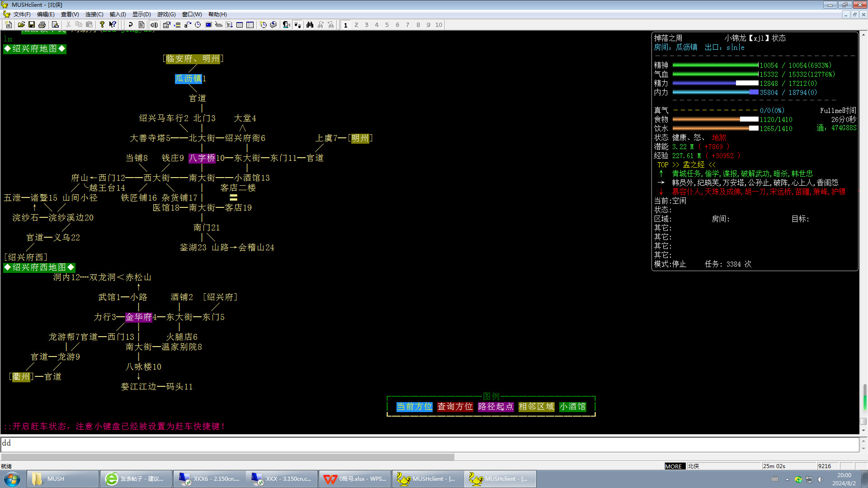Click the yellow question mark Help icon
The width and height of the screenshot is (868, 488).
[102, 25]
